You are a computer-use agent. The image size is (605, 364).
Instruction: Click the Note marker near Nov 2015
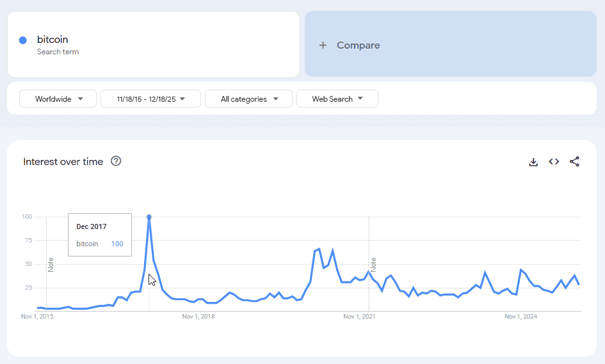[x=51, y=265]
